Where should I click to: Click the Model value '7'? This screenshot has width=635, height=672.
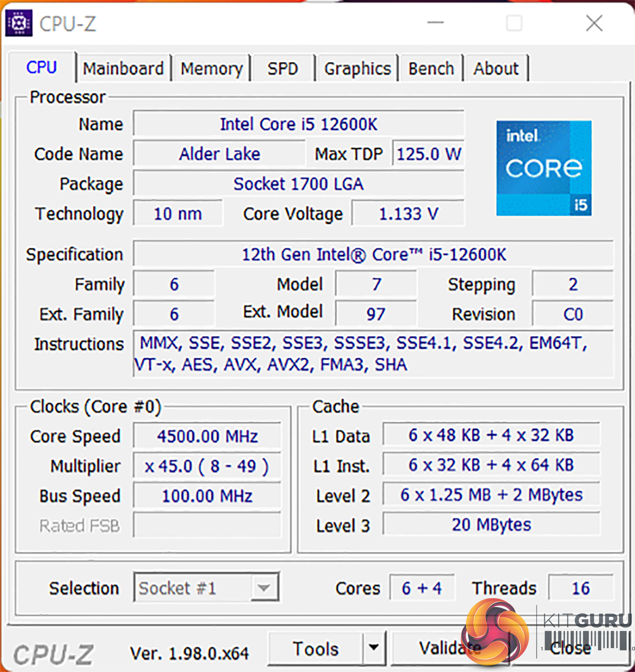(x=376, y=284)
